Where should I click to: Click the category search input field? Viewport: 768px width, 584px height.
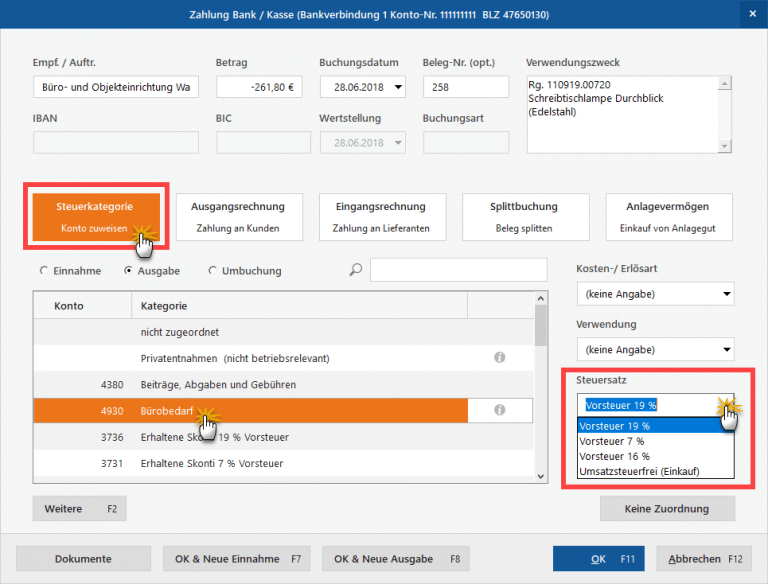(x=458, y=270)
